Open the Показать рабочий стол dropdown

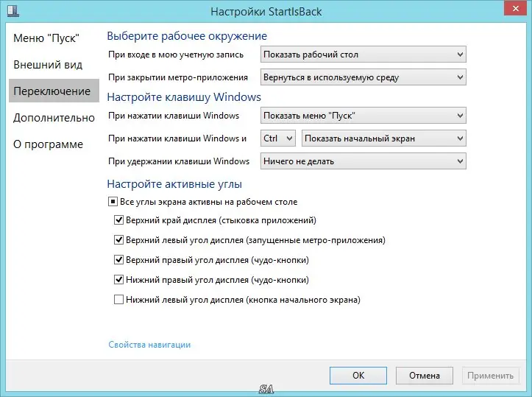[x=363, y=55]
